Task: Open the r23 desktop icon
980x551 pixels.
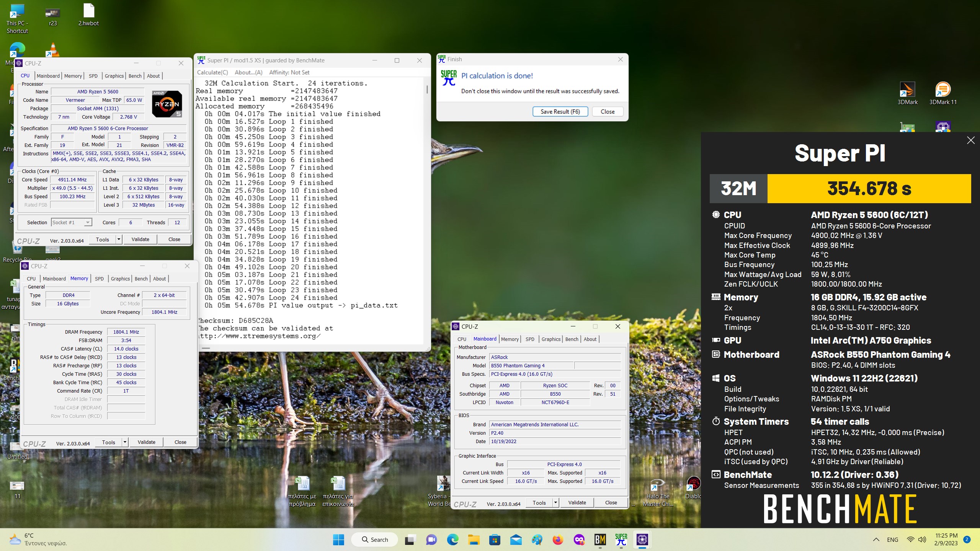Action: [x=53, y=16]
